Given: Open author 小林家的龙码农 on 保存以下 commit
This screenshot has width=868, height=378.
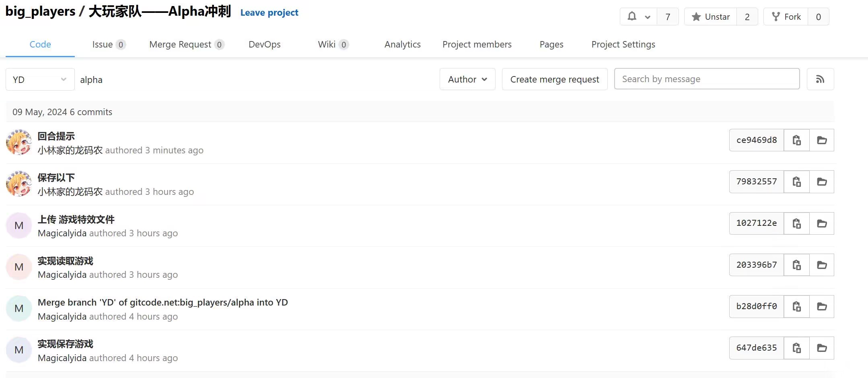Looking at the screenshot, I should [70, 192].
